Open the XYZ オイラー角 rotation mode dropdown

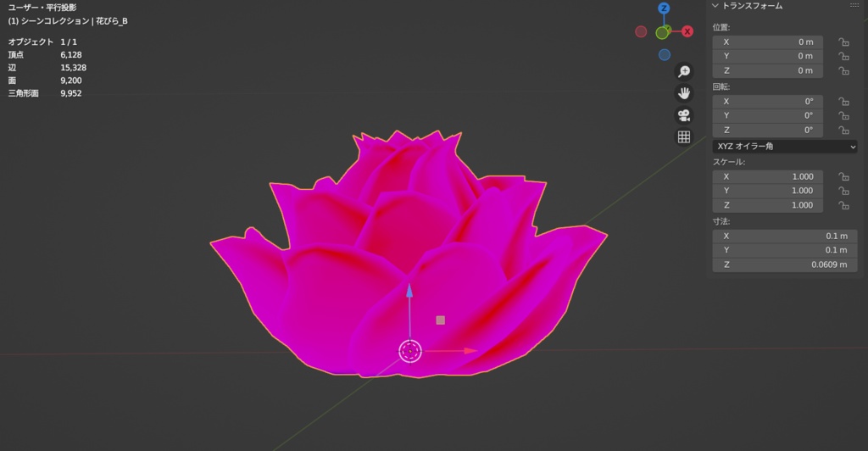click(x=785, y=147)
